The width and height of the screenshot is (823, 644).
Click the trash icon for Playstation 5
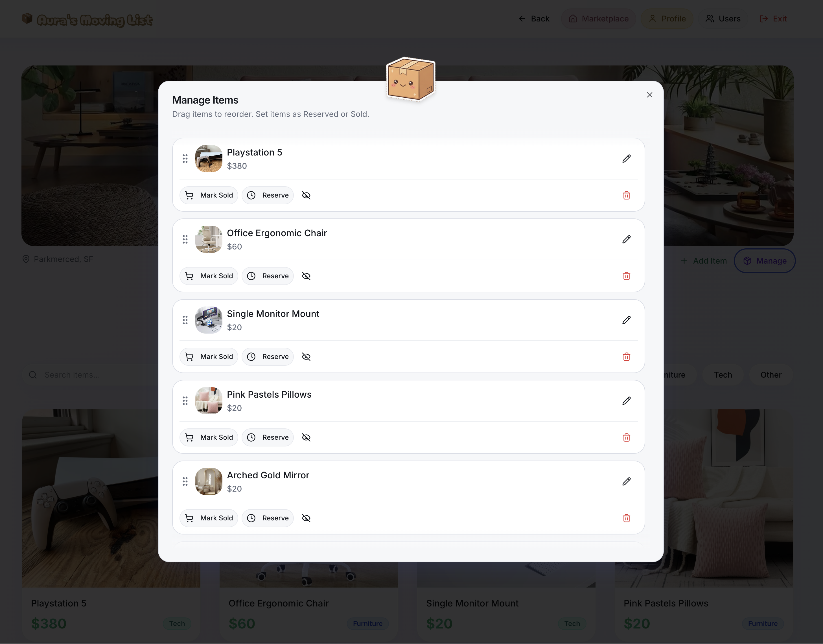[x=626, y=195]
